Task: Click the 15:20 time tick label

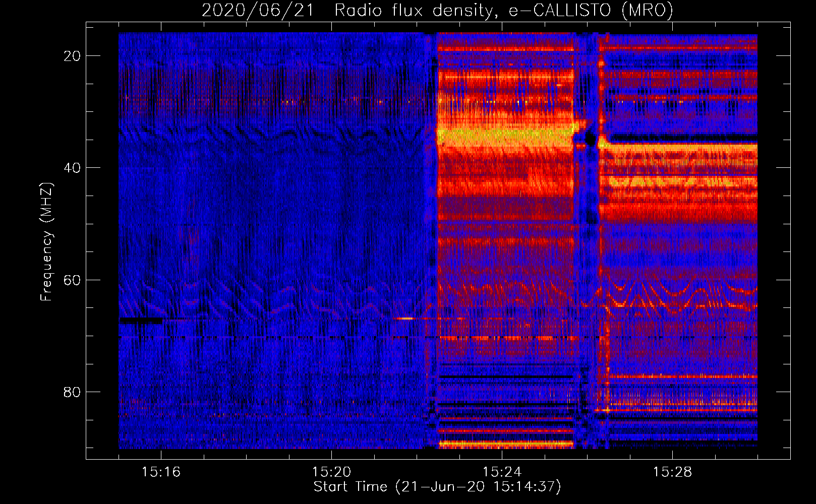Action: [332, 472]
